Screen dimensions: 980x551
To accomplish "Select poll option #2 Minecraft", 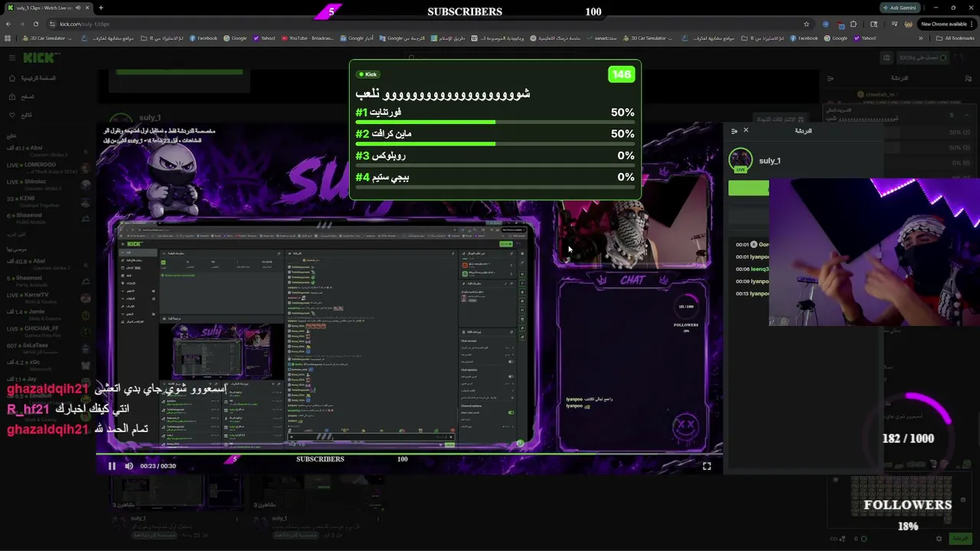I will [x=495, y=136].
